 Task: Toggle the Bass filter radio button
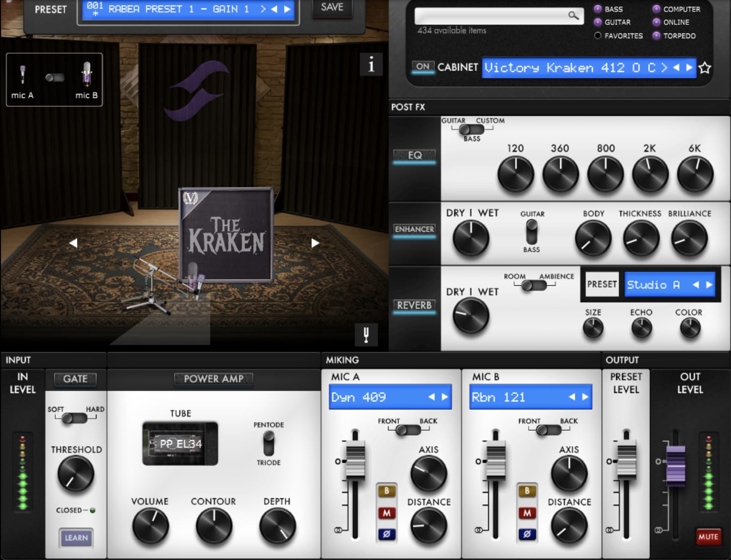point(598,9)
